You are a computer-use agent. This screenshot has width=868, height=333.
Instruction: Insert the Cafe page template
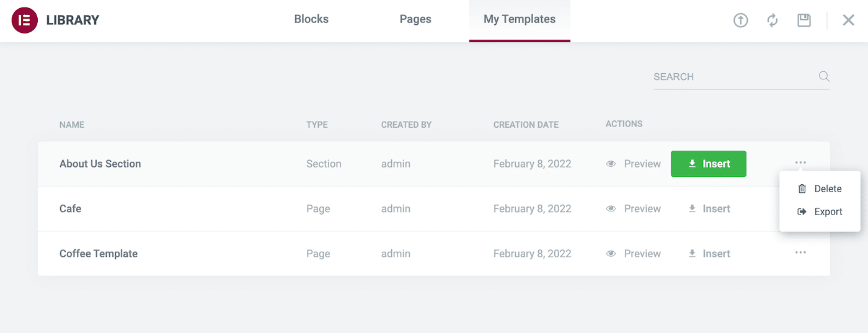(x=709, y=208)
